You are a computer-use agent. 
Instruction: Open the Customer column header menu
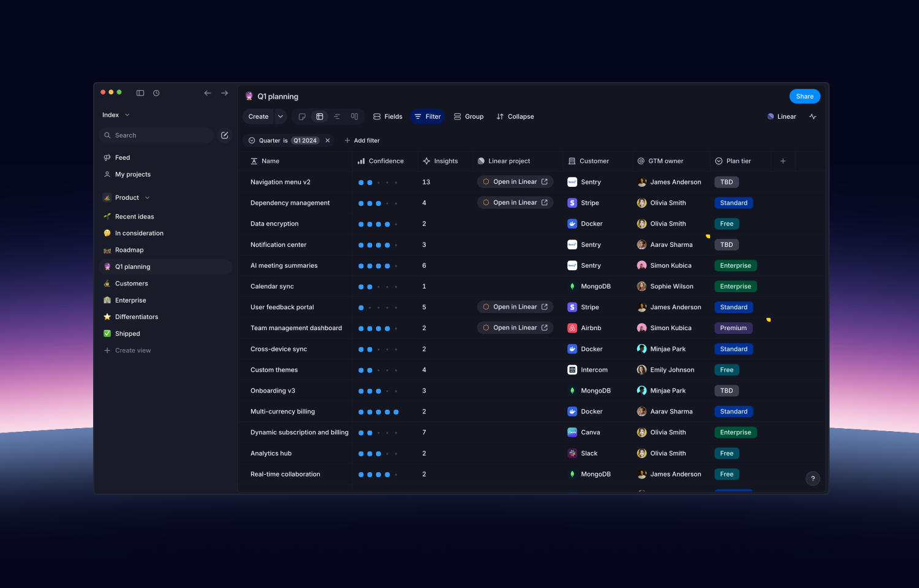[x=589, y=161]
